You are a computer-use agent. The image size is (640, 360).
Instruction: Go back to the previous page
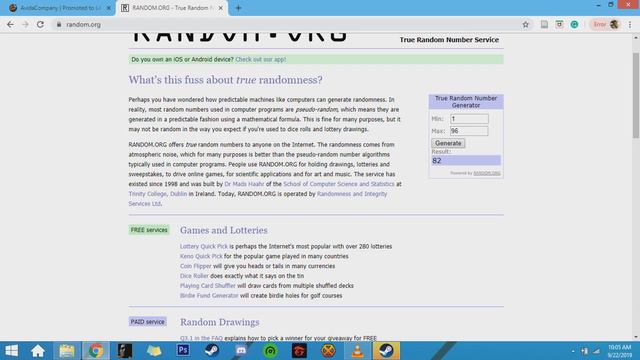tap(10, 24)
